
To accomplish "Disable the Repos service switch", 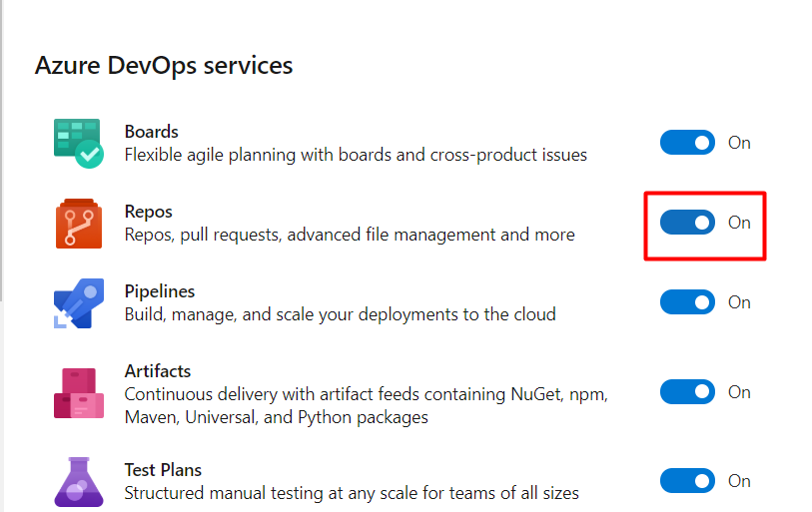I will point(687,223).
